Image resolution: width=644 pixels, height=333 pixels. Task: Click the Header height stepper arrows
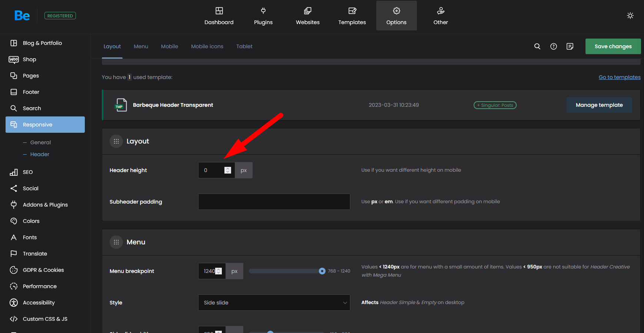coord(228,170)
